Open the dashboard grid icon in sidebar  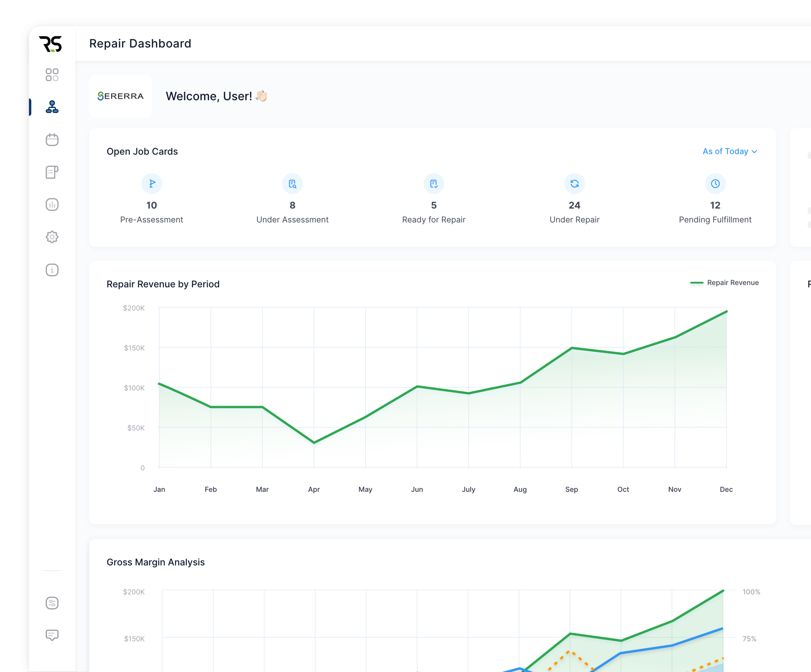[x=52, y=75]
